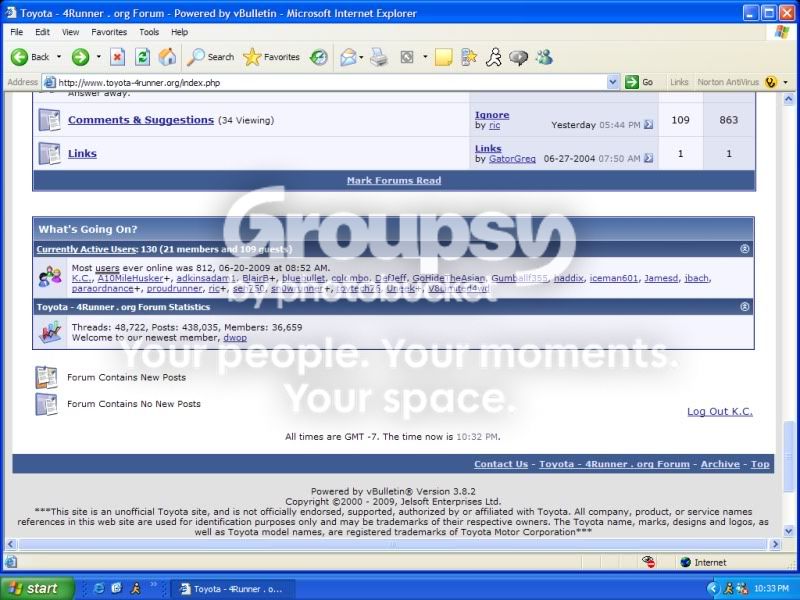This screenshot has width=800, height=600.
Task: Open the Comments & Suggestions forum
Action: (x=141, y=120)
